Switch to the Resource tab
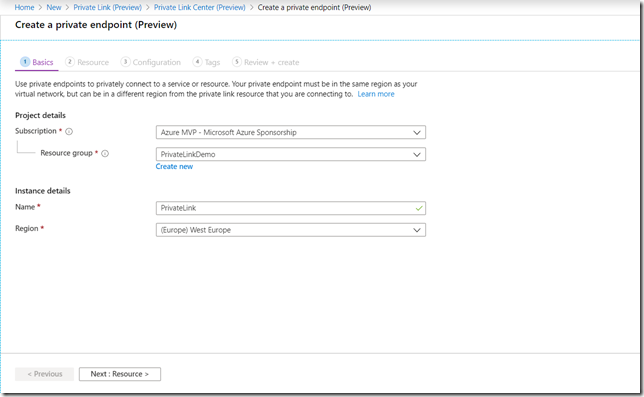The width and height of the screenshot is (644, 397). (x=87, y=62)
